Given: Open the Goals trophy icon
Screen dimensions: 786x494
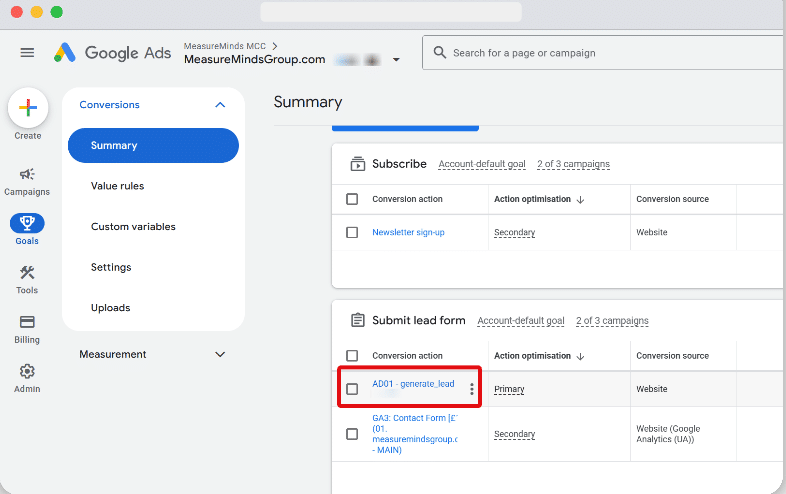Looking at the screenshot, I should click(x=27, y=223).
